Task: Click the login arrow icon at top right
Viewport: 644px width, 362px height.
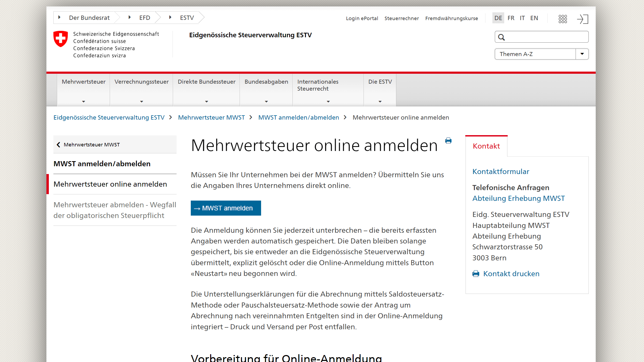Action: click(x=583, y=19)
